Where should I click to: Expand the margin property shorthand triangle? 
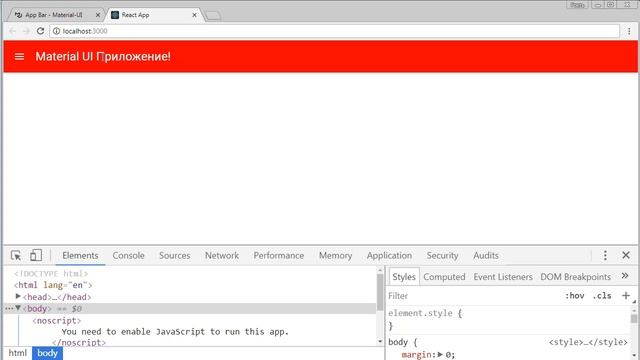point(440,354)
